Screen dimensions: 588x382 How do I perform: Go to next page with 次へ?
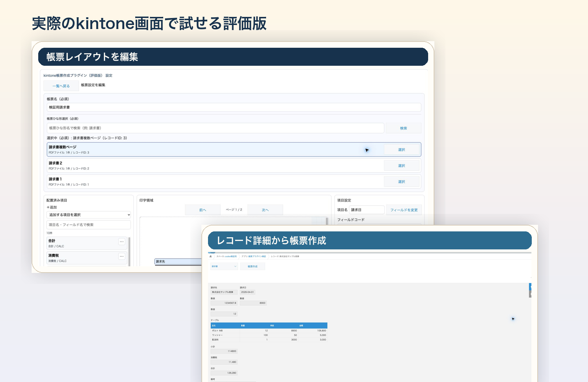click(x=265, y=210)
